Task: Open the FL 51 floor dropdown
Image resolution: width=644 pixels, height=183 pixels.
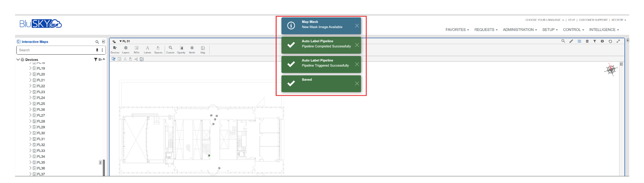Action: coord(125,41)
